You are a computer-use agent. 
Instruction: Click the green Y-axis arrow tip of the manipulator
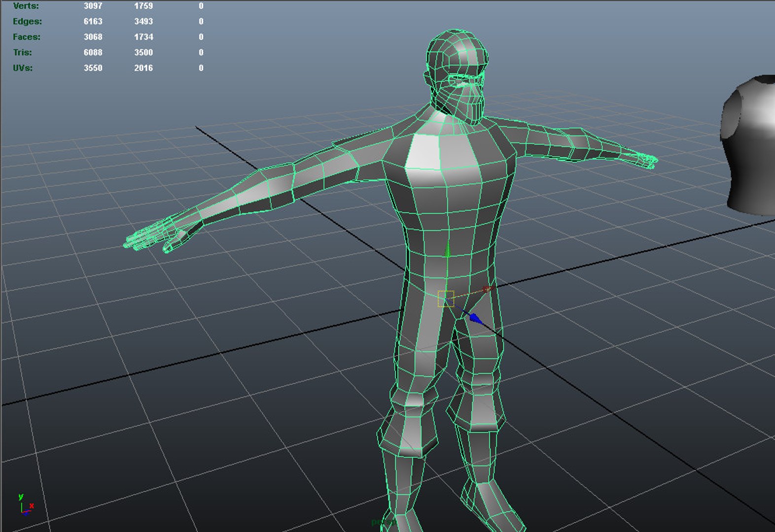tap(448, 251)
